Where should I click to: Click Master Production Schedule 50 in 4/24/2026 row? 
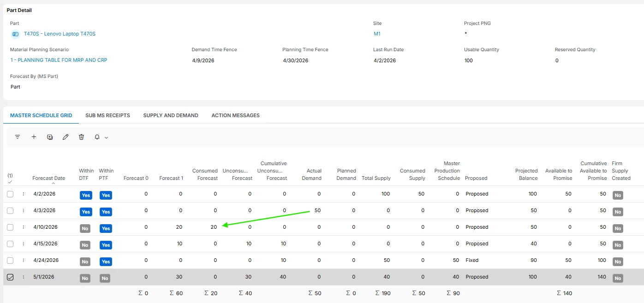point(456,260)
